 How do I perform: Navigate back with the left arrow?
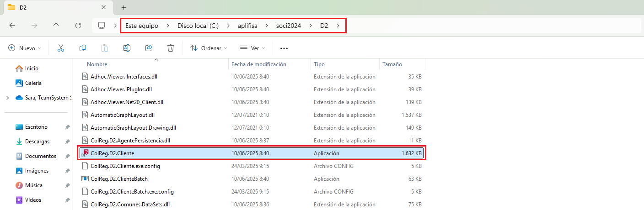(x=12, y=26)
